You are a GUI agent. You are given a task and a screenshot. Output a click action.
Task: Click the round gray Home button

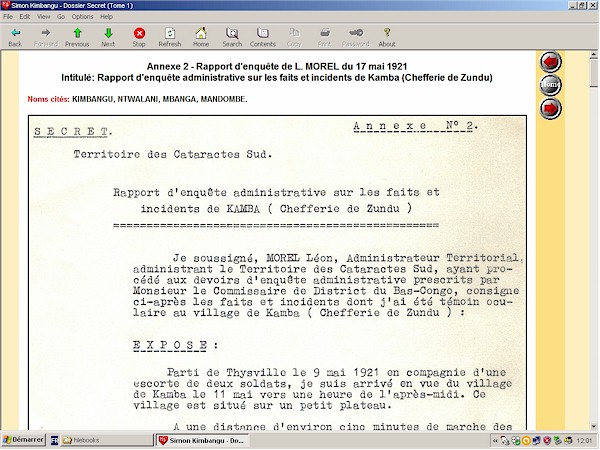click(551, 85)
